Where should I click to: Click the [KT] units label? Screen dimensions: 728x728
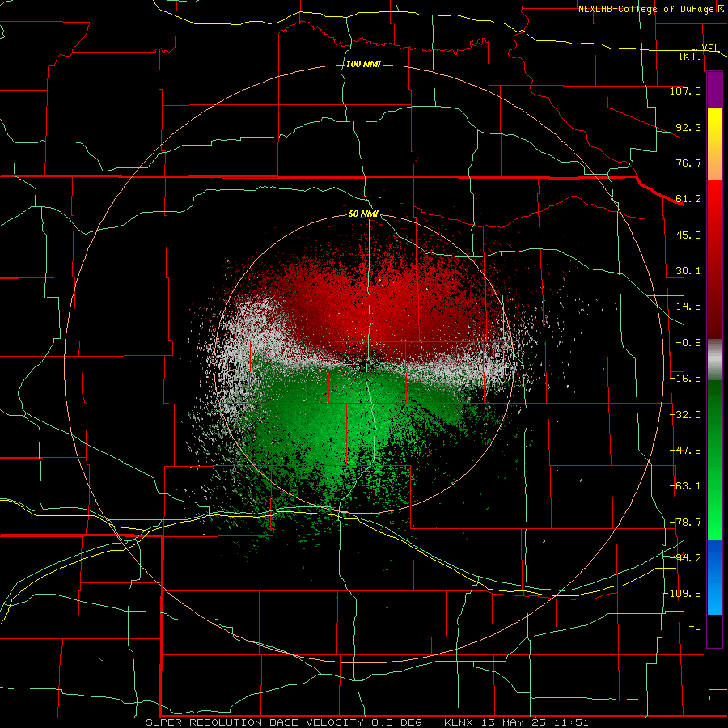[x=691, y=56]
